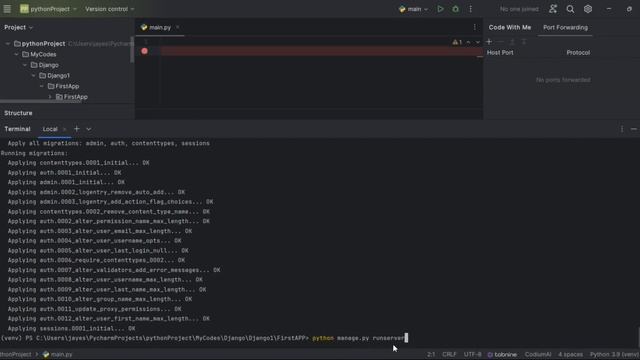Switch to the Local terminal tab

point(50,129)
